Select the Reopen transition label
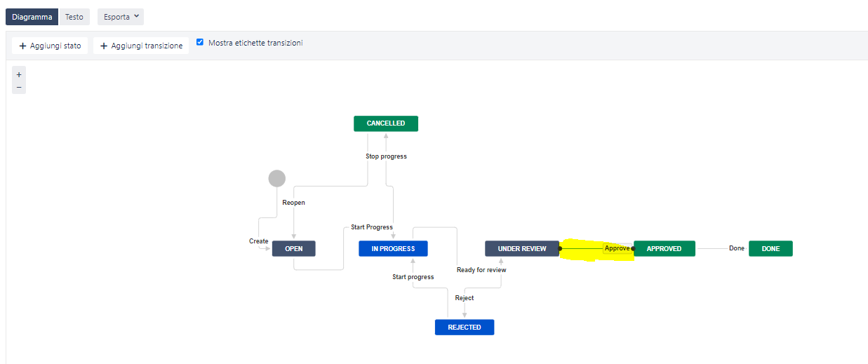 point(293,203)
